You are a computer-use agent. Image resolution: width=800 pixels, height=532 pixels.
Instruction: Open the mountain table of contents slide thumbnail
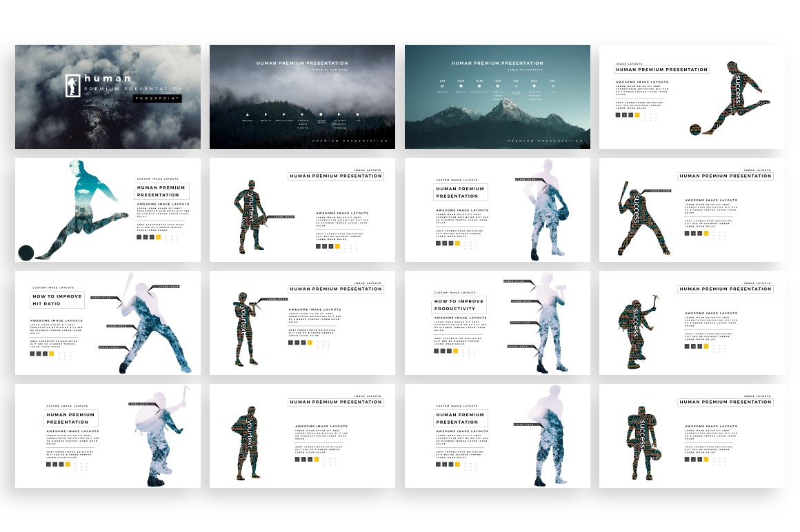(x=497, y=96)
